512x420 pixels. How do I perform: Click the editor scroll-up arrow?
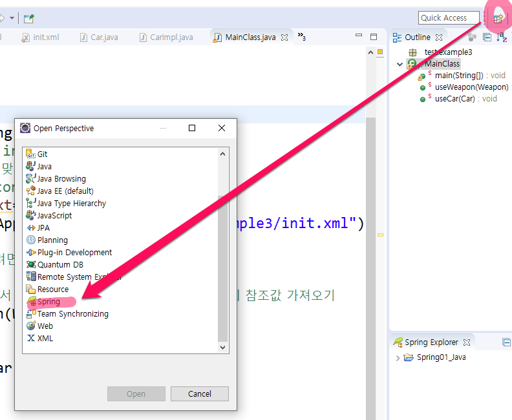point(370,52)
